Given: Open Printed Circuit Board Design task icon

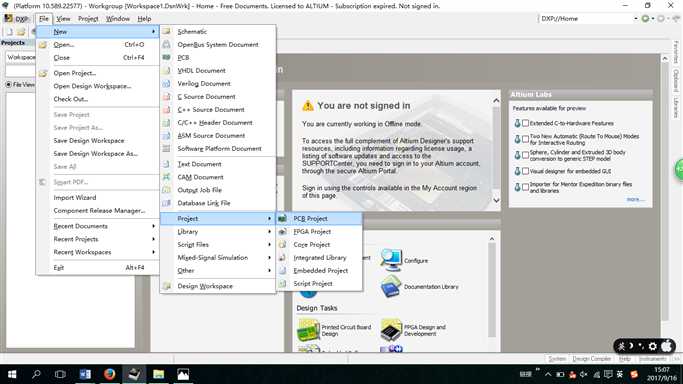Looking at the screenshot, I should (x=308, y=330).
